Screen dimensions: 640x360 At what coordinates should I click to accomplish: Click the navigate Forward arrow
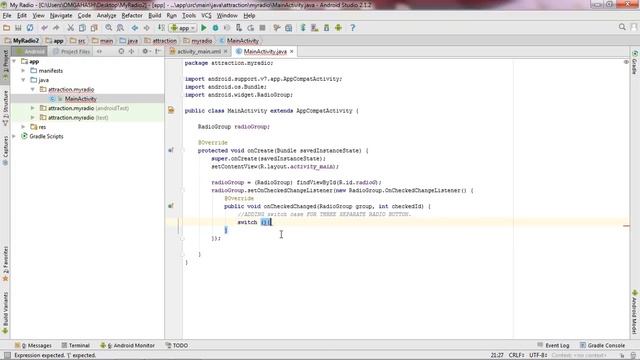[x=146, y=28]
